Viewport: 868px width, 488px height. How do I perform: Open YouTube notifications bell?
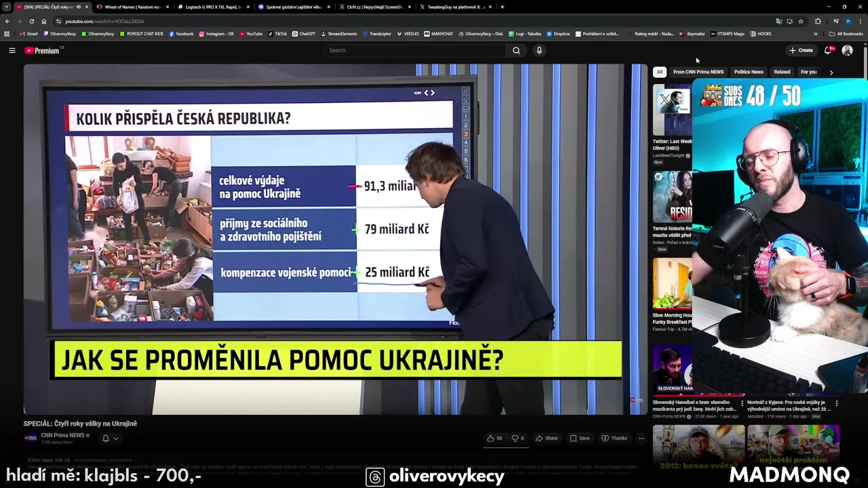pos(828,50)
